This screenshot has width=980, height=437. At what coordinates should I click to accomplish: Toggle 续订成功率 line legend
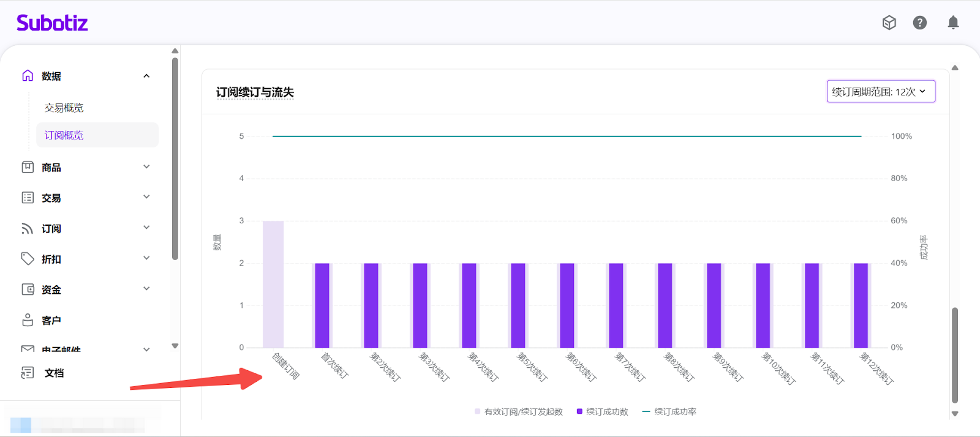coord(669,412)
